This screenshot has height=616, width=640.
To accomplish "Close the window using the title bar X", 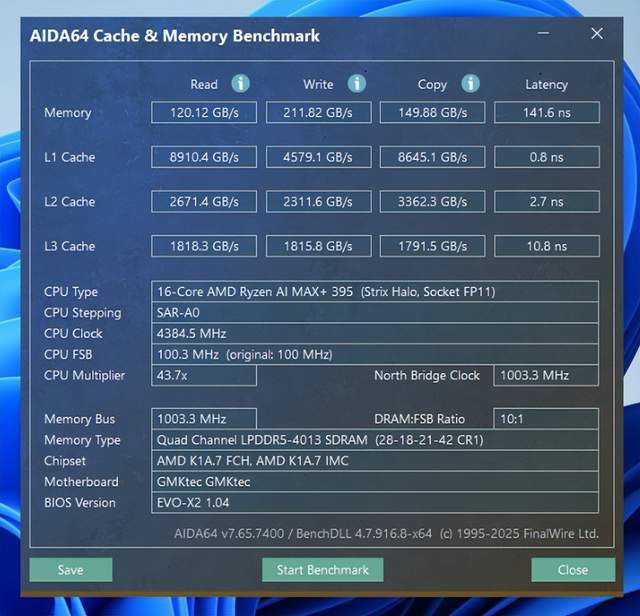I will pos(597,34).
